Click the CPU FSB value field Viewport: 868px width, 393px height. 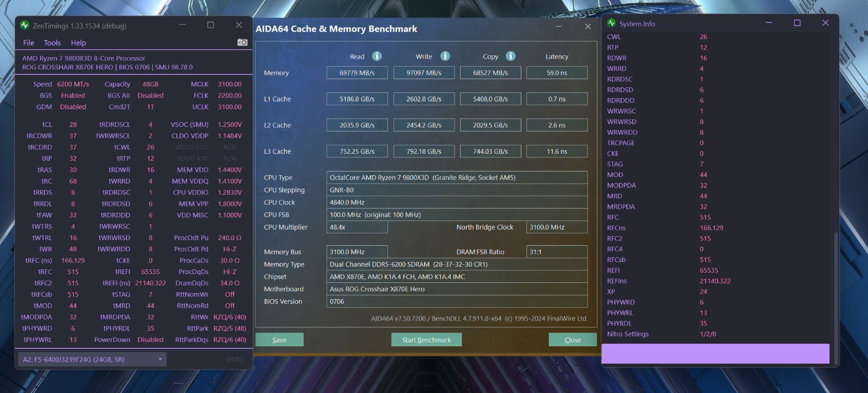tap(457, 215)
